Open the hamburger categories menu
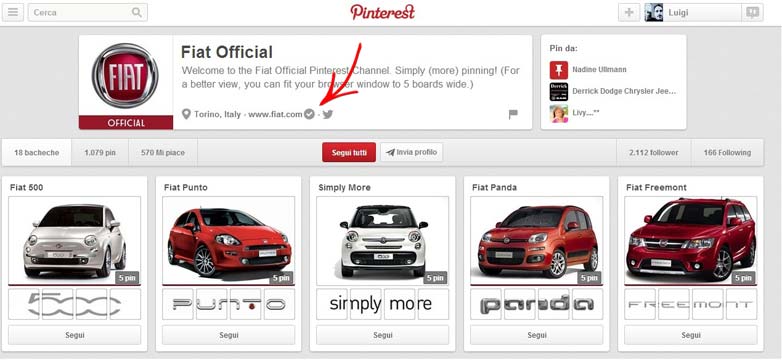Screen dimensions: 782x360 tap(13, 12)
